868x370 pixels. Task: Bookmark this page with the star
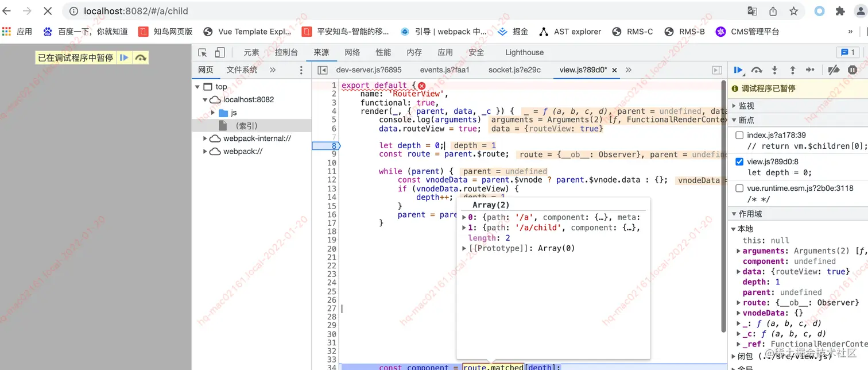pyautogui.click(x=793, y=11)
